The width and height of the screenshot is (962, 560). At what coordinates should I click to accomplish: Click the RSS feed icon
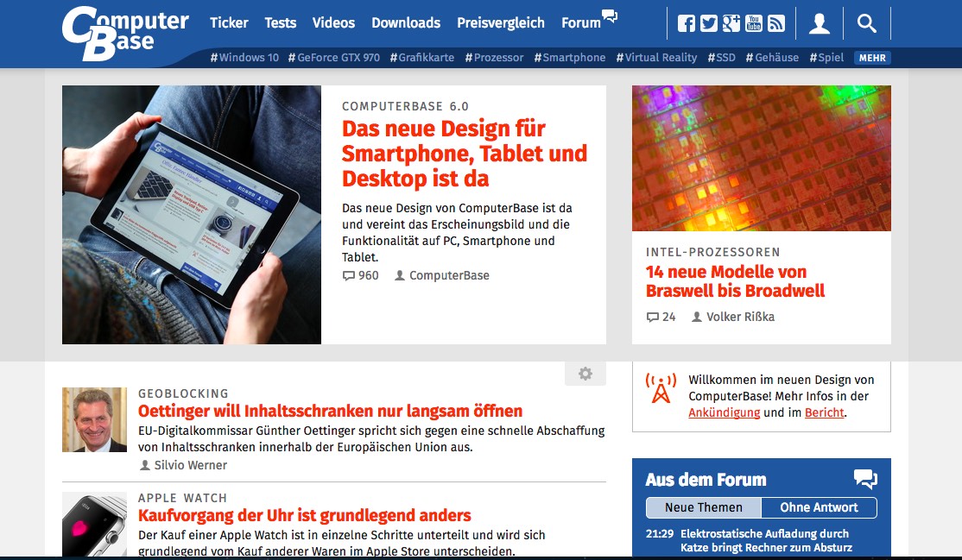tap(776, 23)
